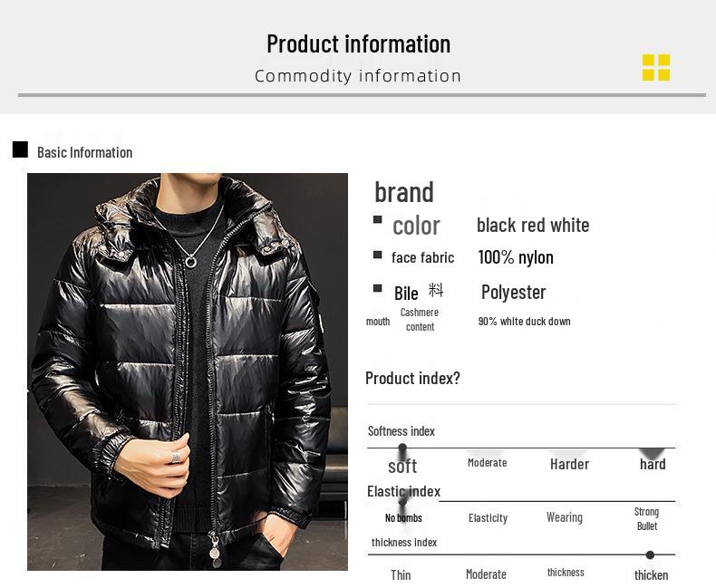Click the bullet square next to face fabric

pos(378,255)
